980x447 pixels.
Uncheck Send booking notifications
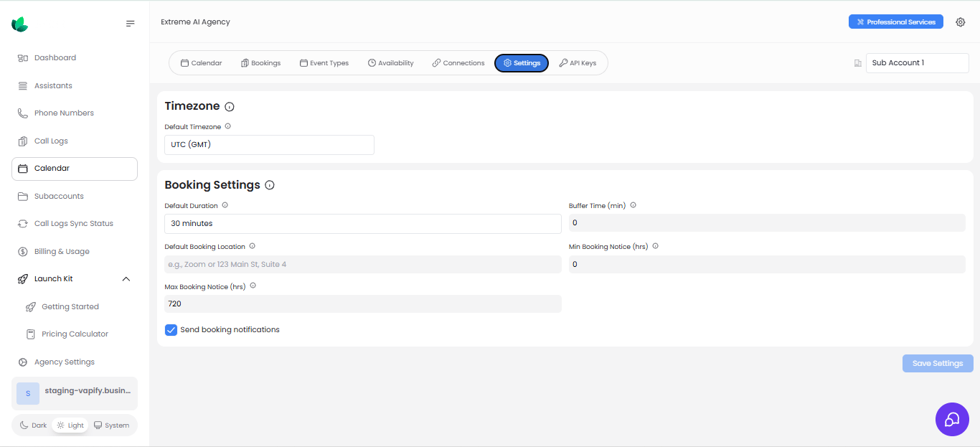[x=171, y=330]
